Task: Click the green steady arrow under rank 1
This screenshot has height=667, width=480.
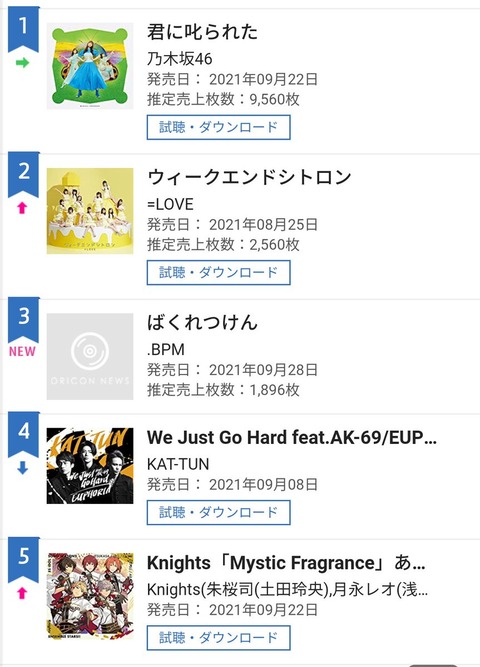Action: [23, 63]
